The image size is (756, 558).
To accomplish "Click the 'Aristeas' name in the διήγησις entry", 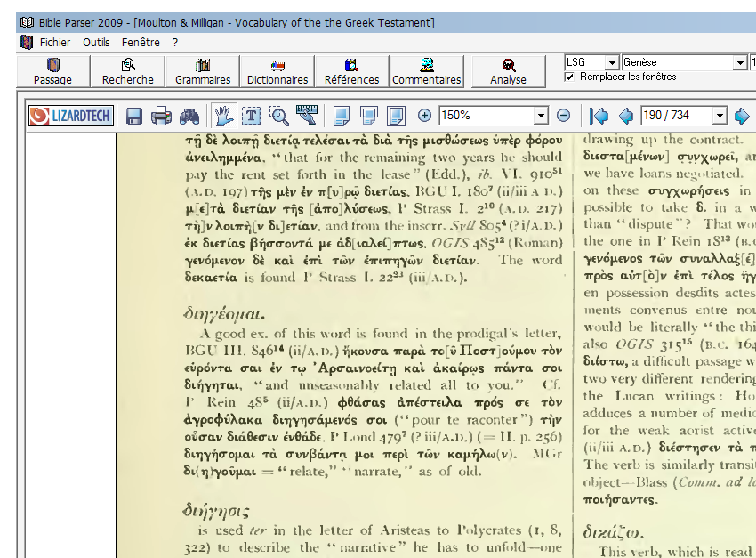I will pos(404,530).
